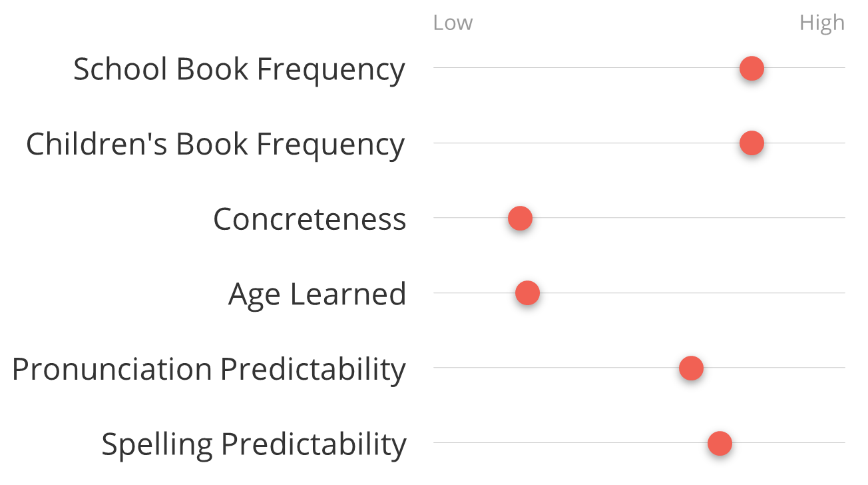Click the Spelling Predictability label
This screenshot has width=868, height=485.
point(254,444)
